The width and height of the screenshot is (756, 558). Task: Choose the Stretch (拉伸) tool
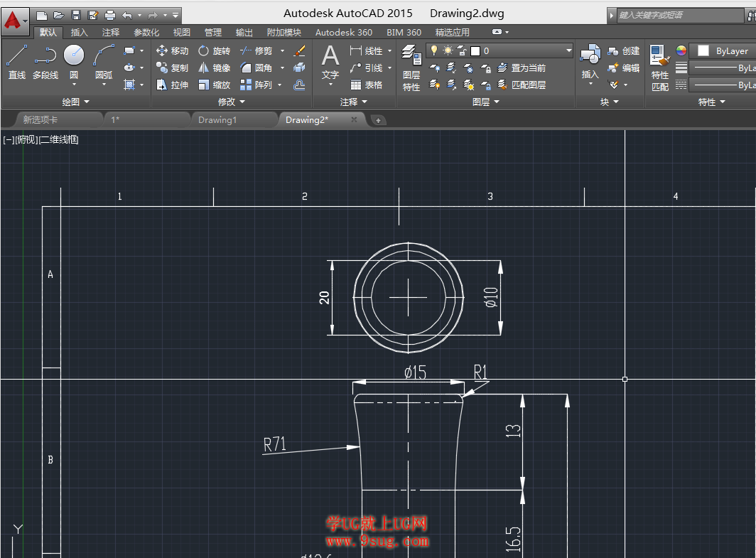coord(172,85)
